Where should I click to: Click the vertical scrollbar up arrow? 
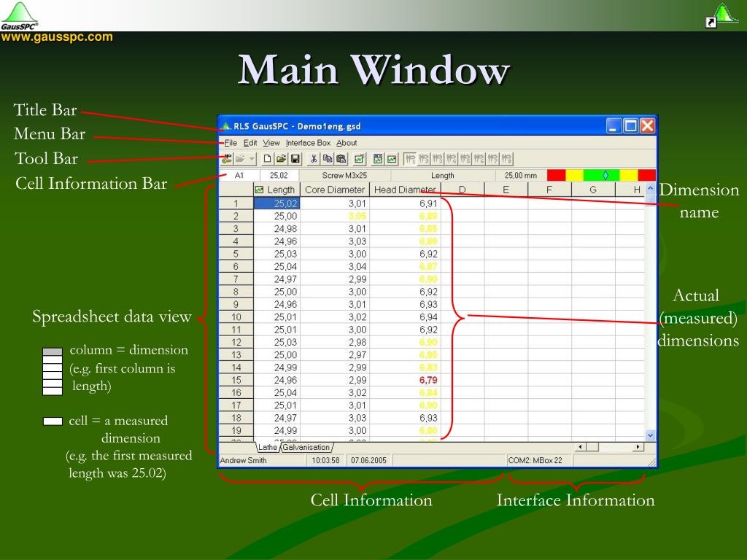(650, 189)
